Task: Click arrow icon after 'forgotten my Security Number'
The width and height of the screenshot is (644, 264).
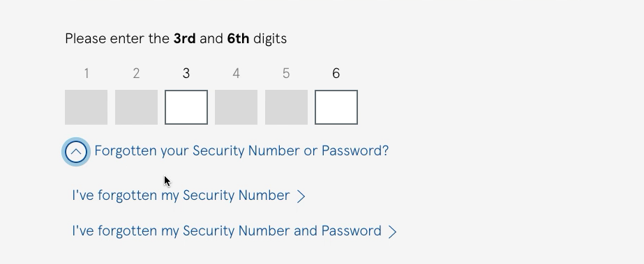Action: pyautogui.click(x=301, y=196)
